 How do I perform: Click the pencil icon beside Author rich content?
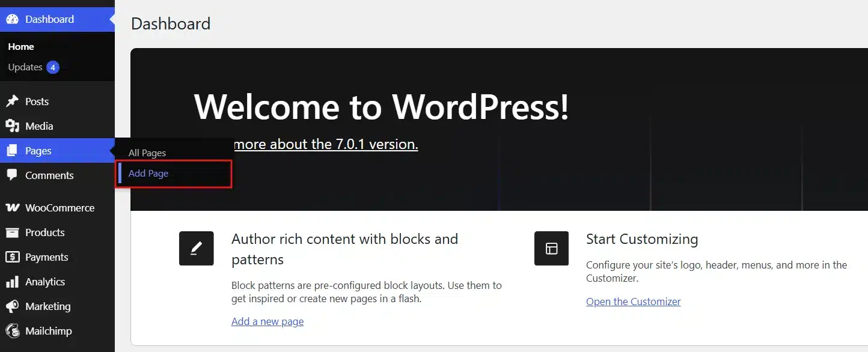pyautogui.click(x=197, y=248)
